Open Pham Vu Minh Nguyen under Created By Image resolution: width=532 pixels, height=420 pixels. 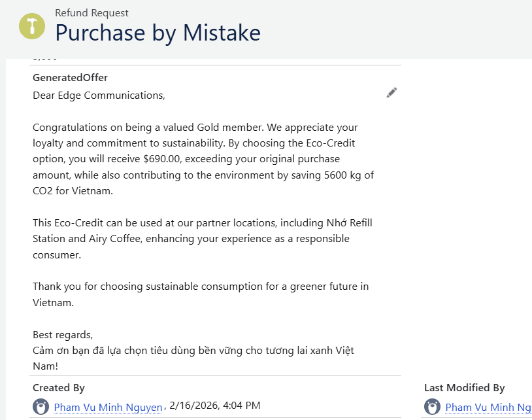(108, 408)
